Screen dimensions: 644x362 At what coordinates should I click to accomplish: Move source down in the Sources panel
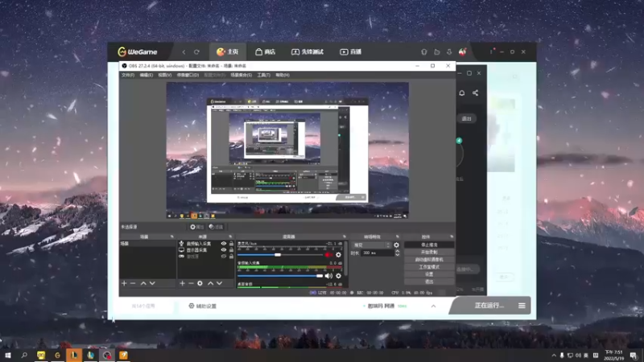tap(220, 283)
